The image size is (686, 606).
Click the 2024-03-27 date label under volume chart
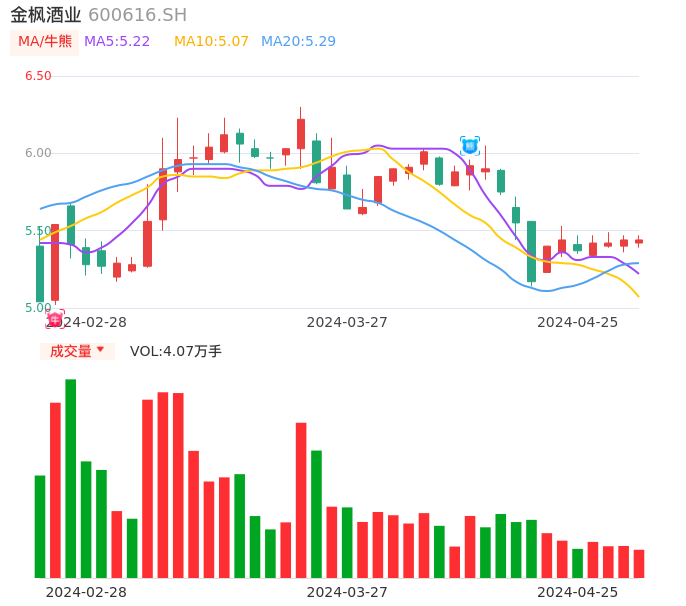(x=347, y=592)
